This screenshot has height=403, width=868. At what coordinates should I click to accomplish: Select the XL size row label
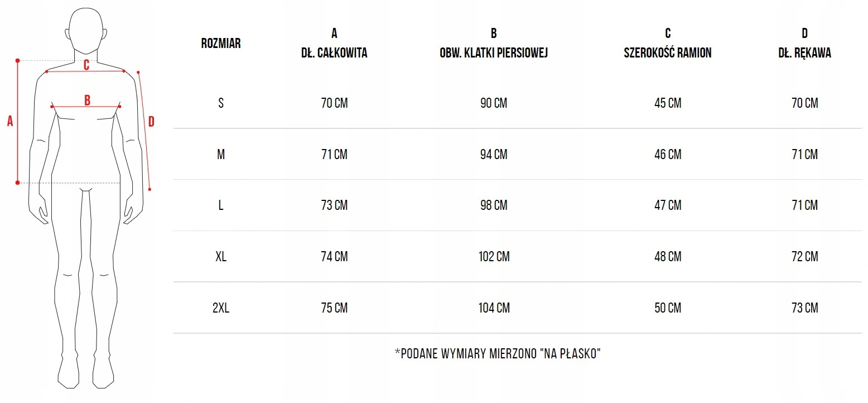tap(221, 257)
